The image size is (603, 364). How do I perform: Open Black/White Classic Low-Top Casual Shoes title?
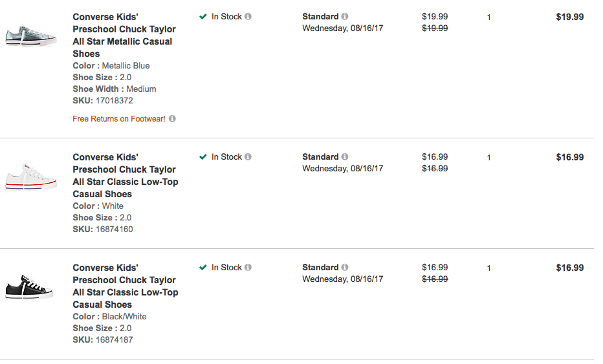(124, 286)
